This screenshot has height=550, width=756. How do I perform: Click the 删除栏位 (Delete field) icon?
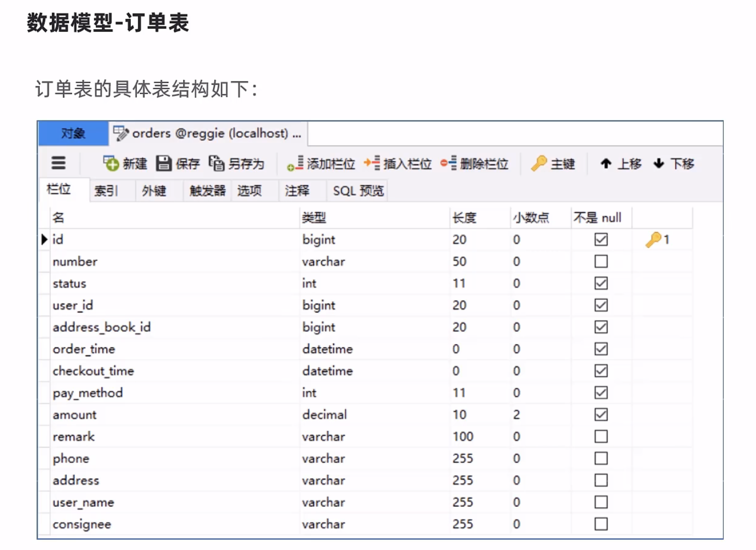449,164
